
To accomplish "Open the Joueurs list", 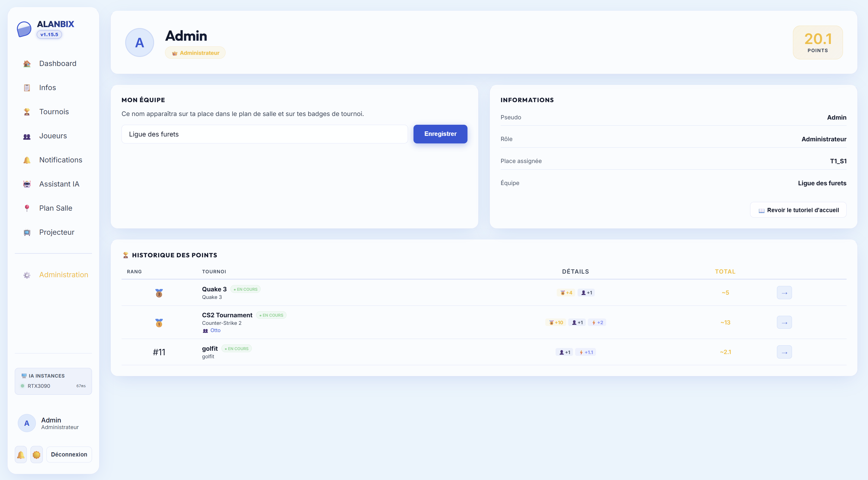I will tap(53, 136).
